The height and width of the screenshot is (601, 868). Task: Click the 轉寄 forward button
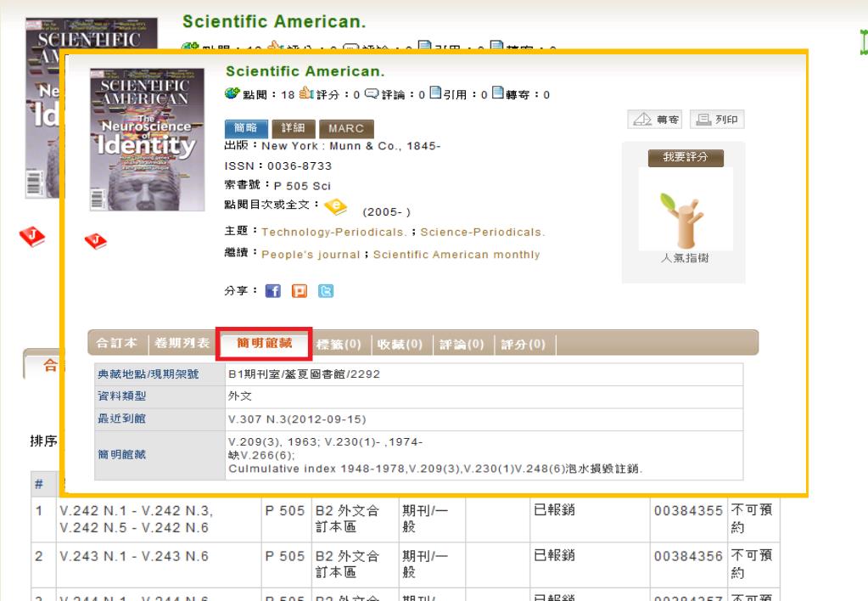click(655, 119)
